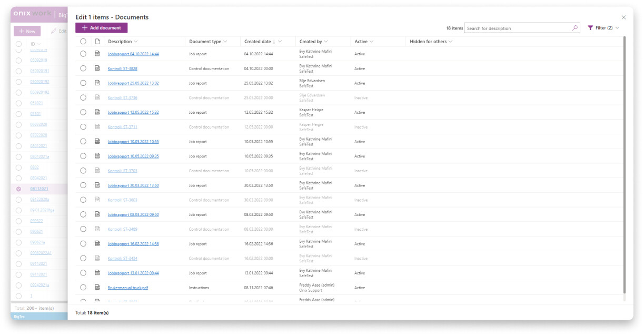This screenshot has width=644, height=335.
Task: Select row Jobbrapport 25.05.2022 13:02
Action: pos(83,83)
